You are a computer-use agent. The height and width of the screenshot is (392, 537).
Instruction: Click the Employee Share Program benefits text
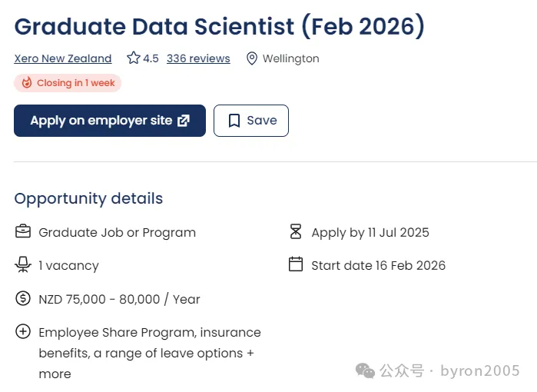(x=150, y=353)
